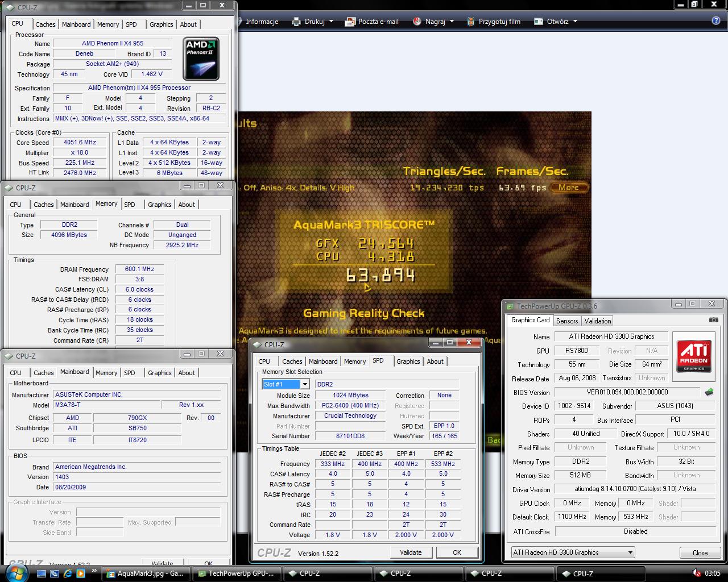Click the printer icon next to Drukuj
The width and height of the screenshot is (728, 582).
[x=296, y=22]
